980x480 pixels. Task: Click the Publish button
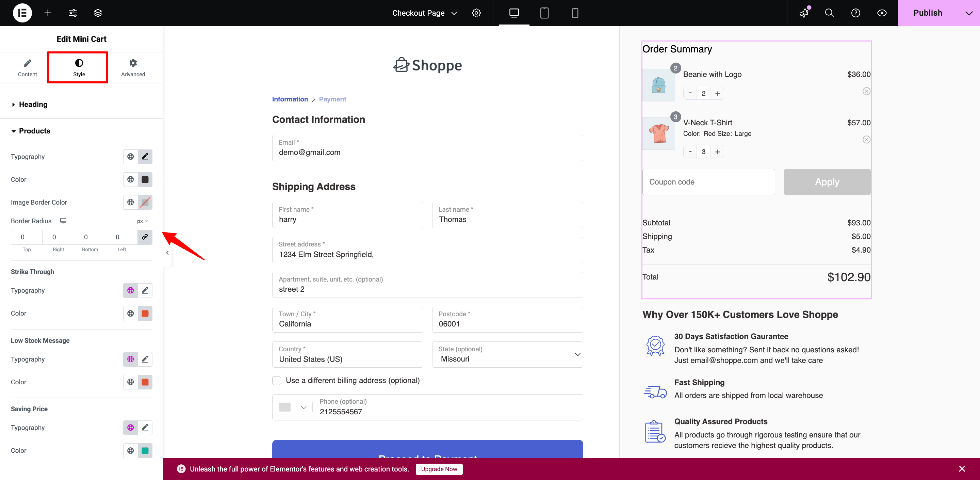928,13
